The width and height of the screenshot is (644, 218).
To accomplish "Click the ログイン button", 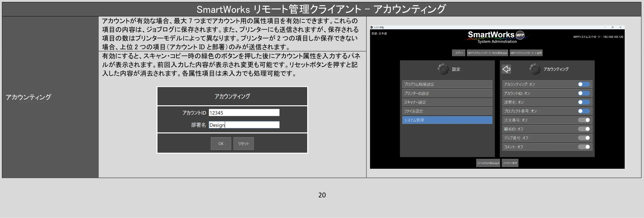I will [459, 53].
